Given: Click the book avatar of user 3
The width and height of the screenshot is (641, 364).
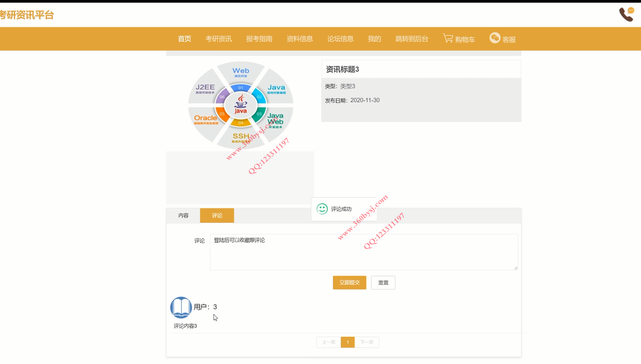Looking at the screenshot, I should coord(181,308).
